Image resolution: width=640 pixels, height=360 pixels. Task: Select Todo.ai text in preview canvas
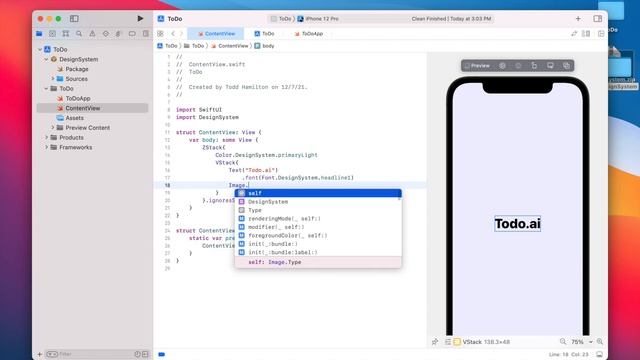518,224
